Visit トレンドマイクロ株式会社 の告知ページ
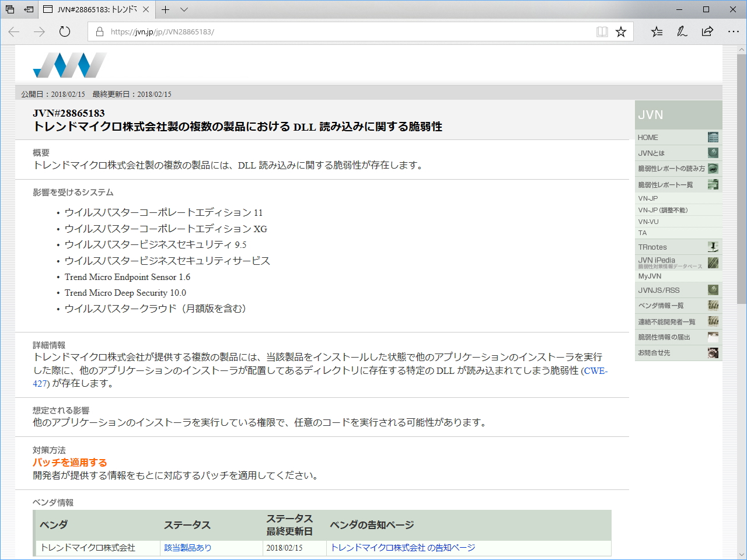The height and width of the screenshot is (560, 747). click(x=402, y=548)
